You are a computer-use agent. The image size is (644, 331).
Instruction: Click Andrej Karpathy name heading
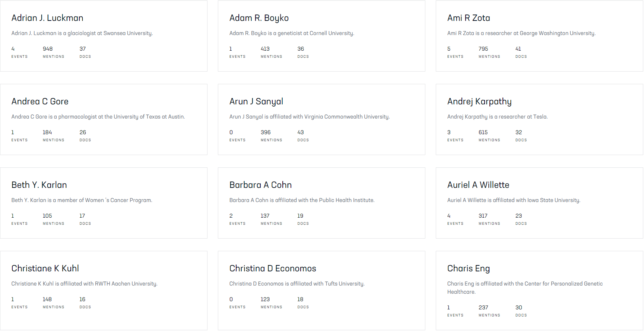(x=479, y=101)
